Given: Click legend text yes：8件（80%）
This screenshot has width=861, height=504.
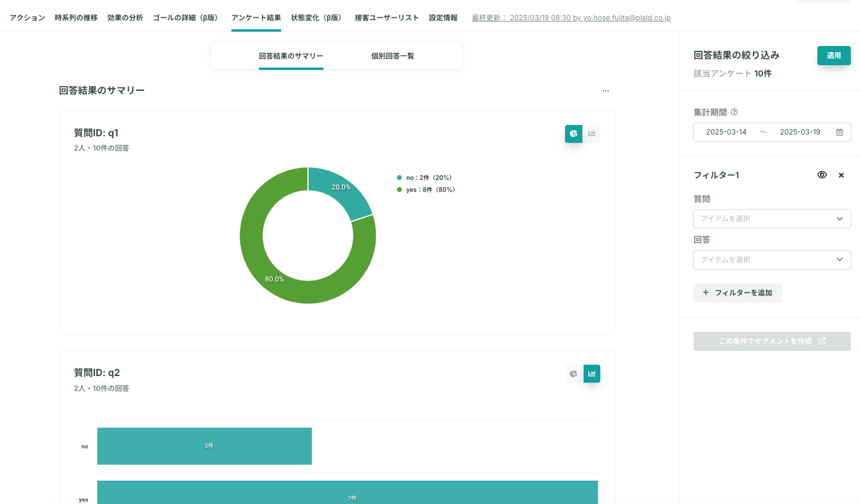Looking at the screenshot, I should [x=430, y=190].
